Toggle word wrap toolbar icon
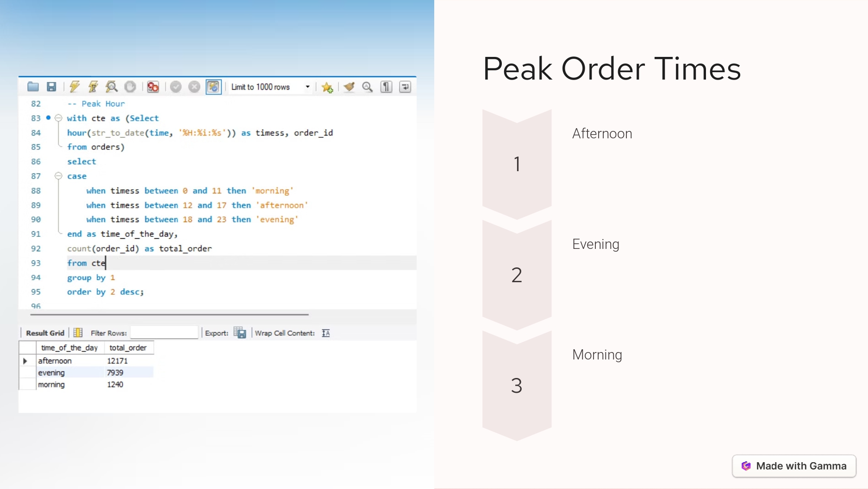868x489 pixels. tap(405, 87)
